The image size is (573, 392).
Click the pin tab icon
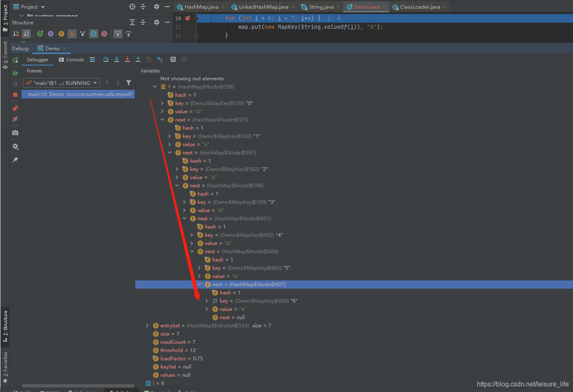(15, 160)
